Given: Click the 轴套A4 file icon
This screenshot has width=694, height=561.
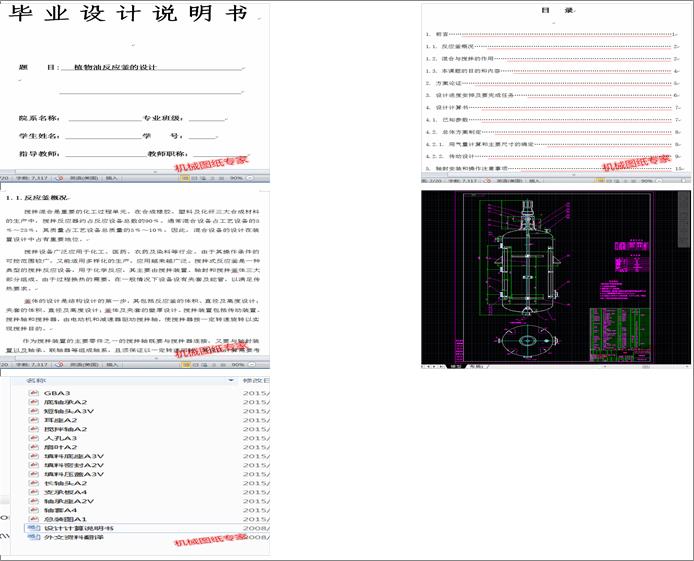Looking at the screenshot, I should 33,510.
